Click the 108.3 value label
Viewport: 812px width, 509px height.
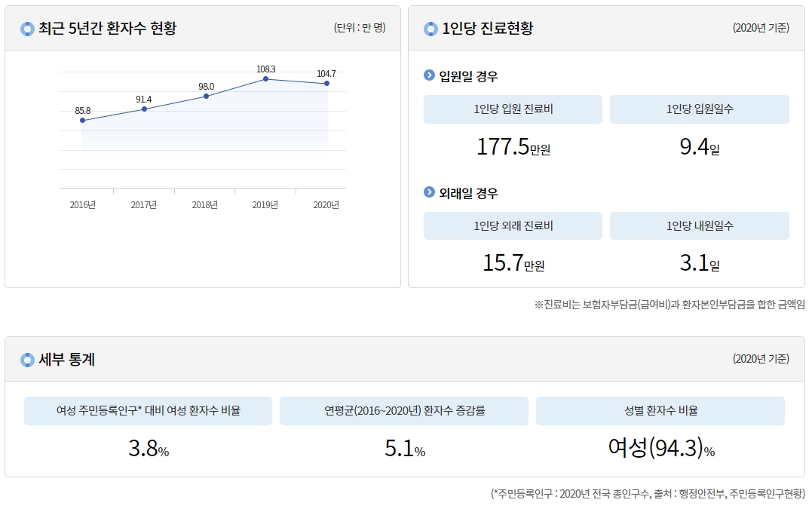coord(266,69)
